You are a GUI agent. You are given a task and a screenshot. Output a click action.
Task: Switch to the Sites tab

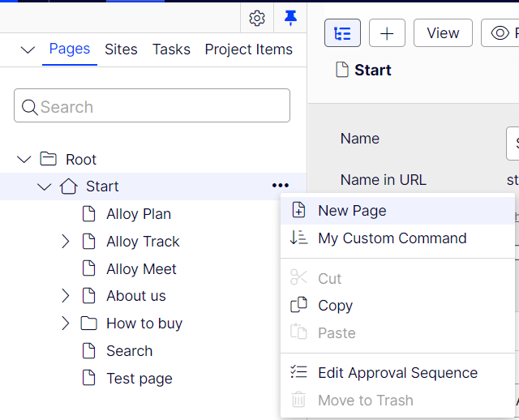(x=121, y=49)
